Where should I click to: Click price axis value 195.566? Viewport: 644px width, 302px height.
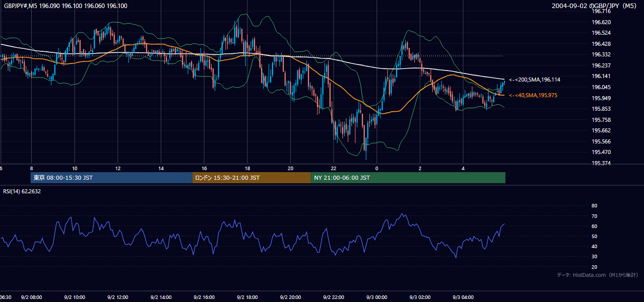(601, 141)
